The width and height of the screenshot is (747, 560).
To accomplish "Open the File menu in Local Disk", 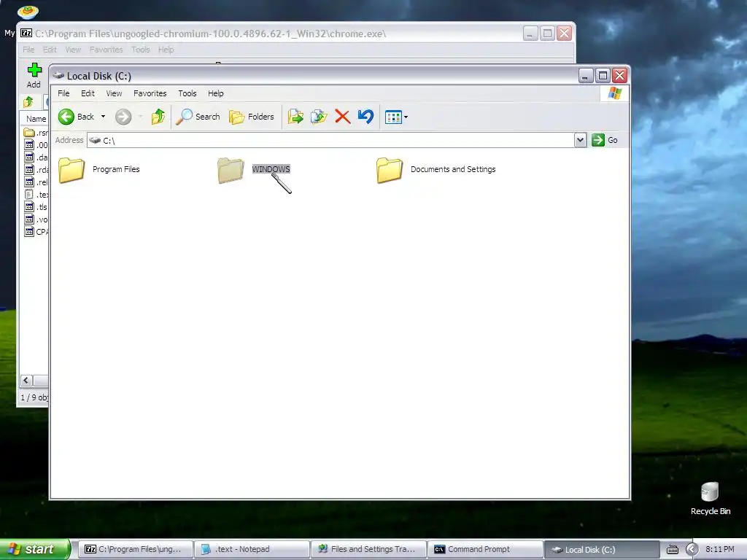I will [63, 93].
